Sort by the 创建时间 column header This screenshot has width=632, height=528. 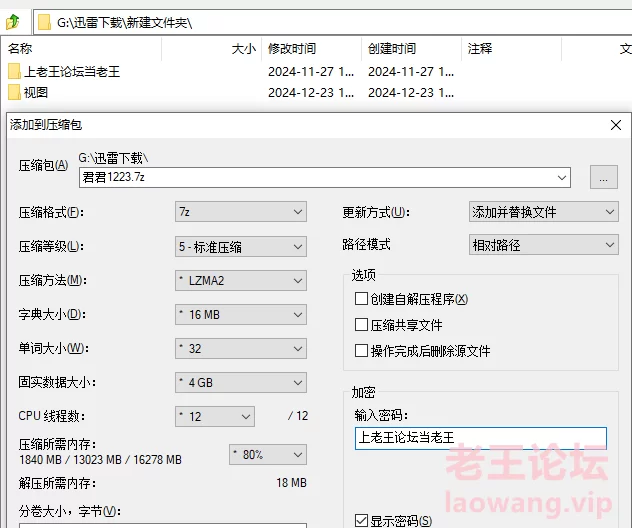(x=392, y=49)
